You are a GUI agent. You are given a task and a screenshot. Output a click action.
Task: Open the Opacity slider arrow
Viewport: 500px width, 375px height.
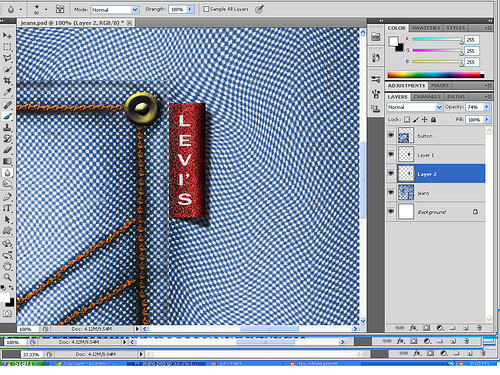tap(487, 107)
